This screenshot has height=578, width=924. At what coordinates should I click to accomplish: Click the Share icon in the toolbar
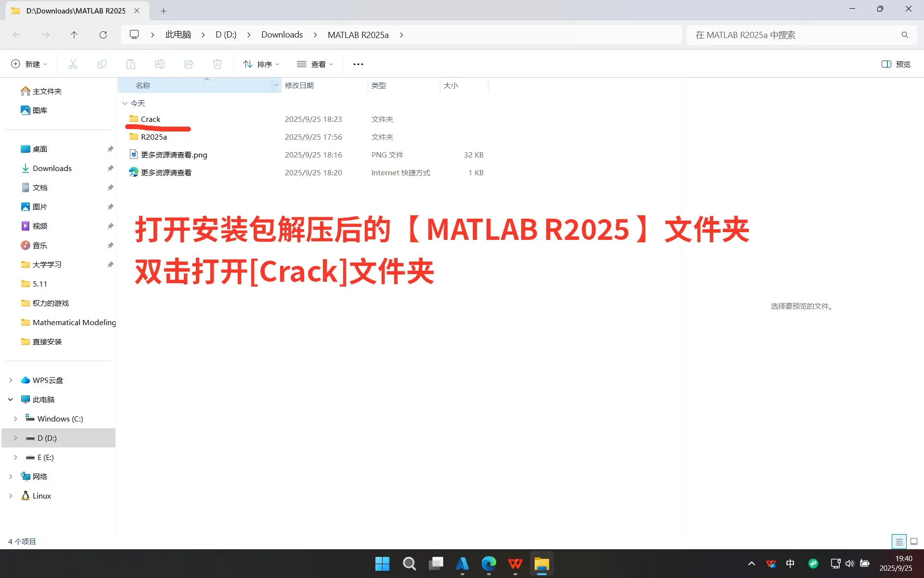click(x=188, y=64)
